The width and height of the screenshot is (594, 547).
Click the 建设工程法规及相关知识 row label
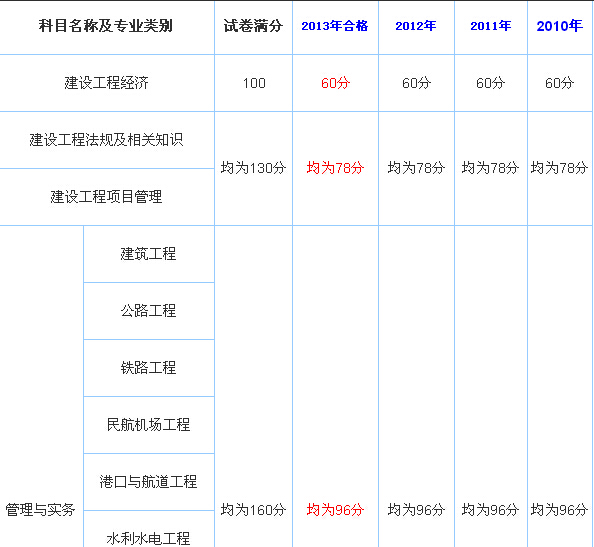pyautogui.click(x=106, y=140)
